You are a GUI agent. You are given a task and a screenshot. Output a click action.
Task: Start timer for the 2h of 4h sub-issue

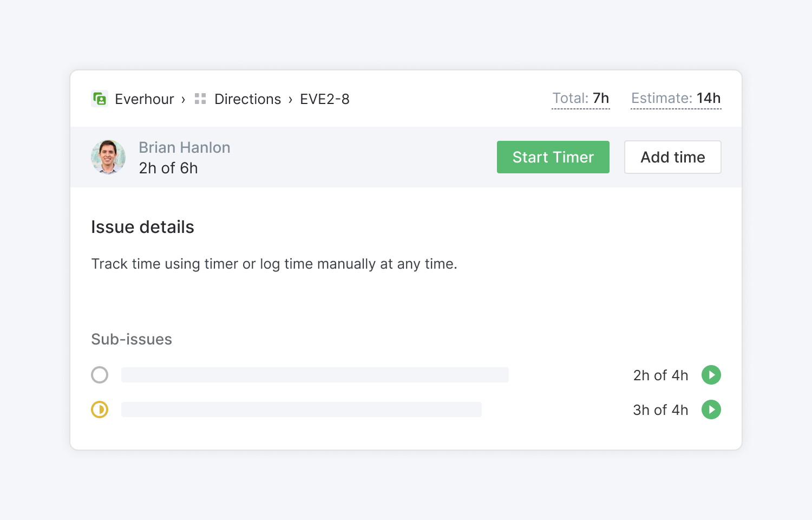[711, 375]
